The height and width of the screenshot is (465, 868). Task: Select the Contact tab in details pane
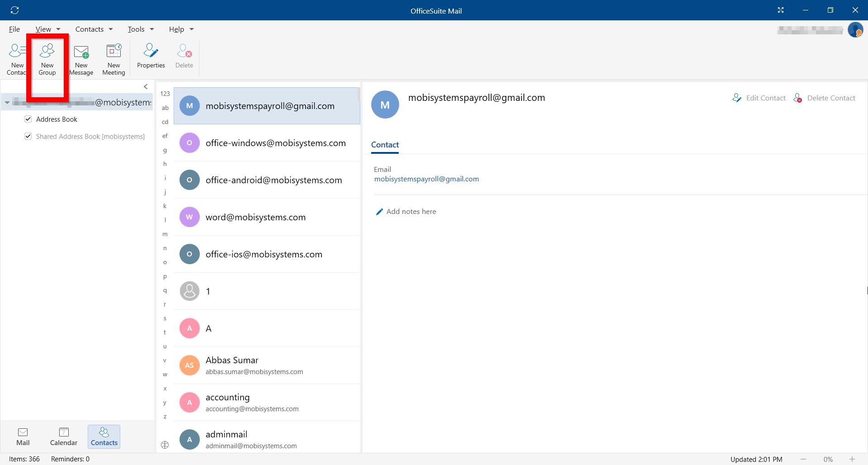pyautogui.click(x=385, y=145)
